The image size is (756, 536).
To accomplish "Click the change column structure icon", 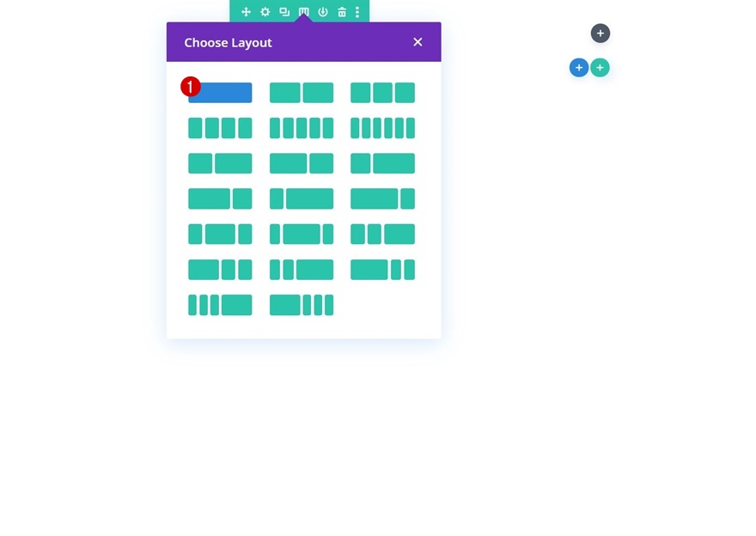I will (x=303, y=12).
